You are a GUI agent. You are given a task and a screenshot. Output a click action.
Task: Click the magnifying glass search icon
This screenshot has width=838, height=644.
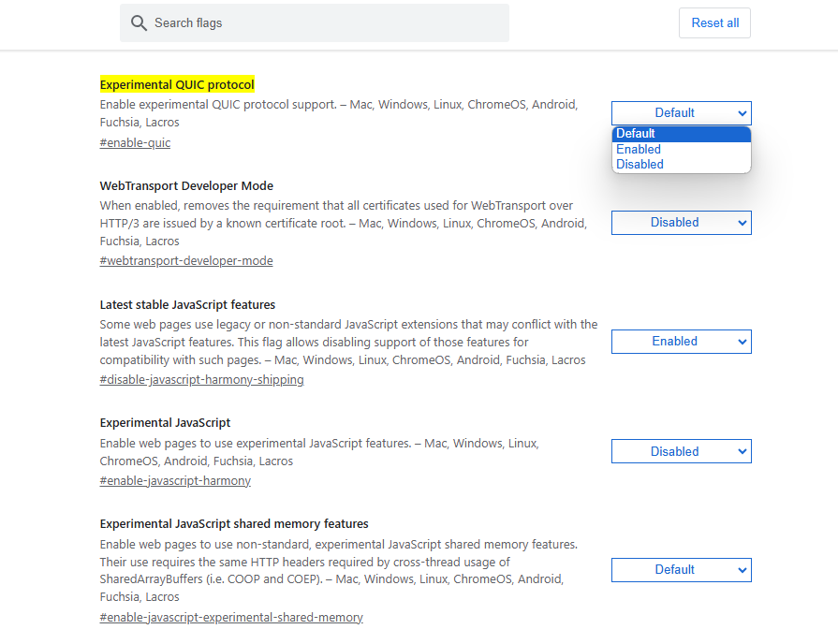click(140, 22)
